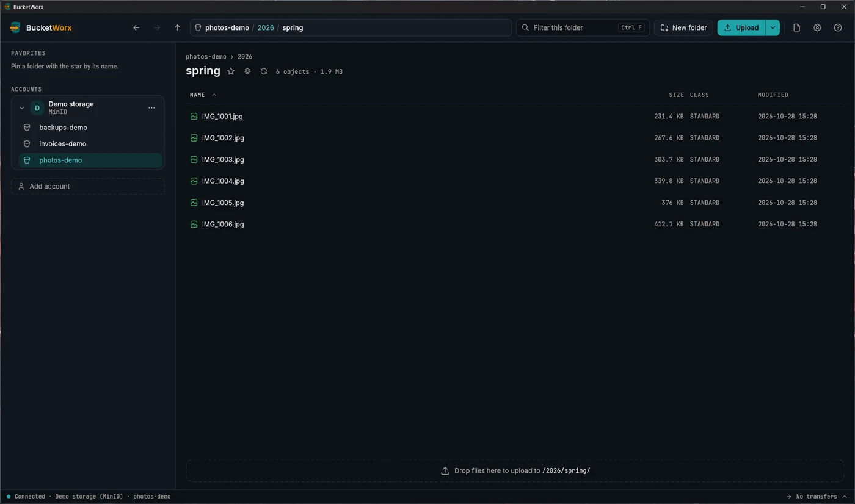855x504 pixels.
Task: Select the photos-demo bucket in sidebar
Action: click(90, 160)
